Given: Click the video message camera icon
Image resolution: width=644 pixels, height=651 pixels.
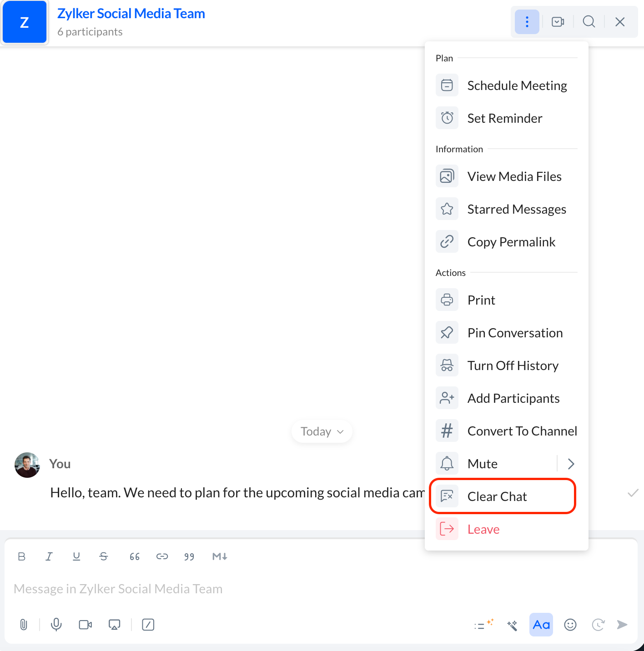Looking at the screenshot, I should tap(86, 625).
